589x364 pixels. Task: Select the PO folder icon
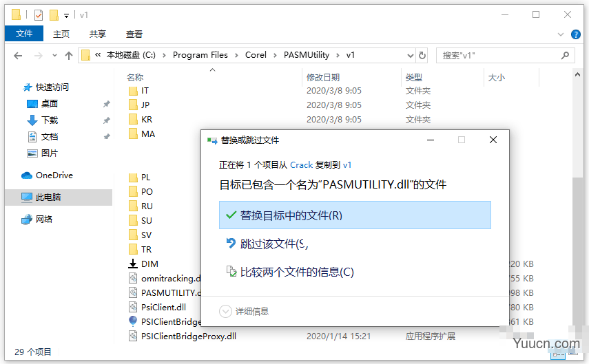pos(133,192)
